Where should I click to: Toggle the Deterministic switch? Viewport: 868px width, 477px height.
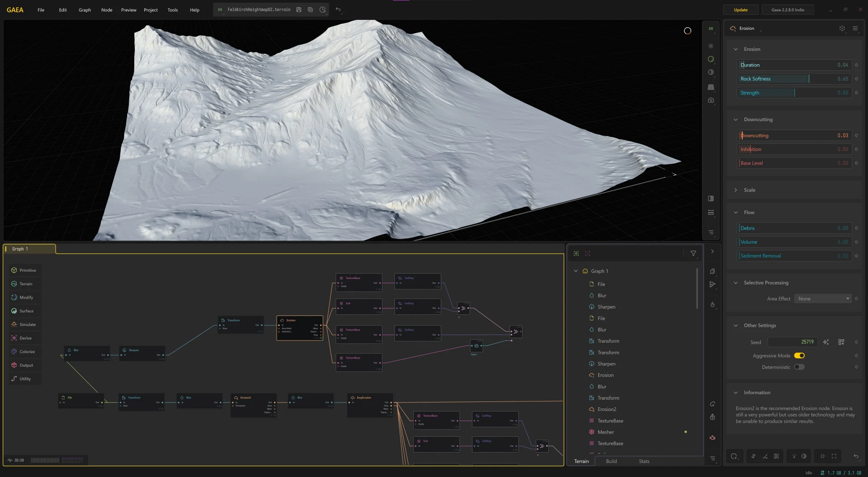click(x=799, y=367)
